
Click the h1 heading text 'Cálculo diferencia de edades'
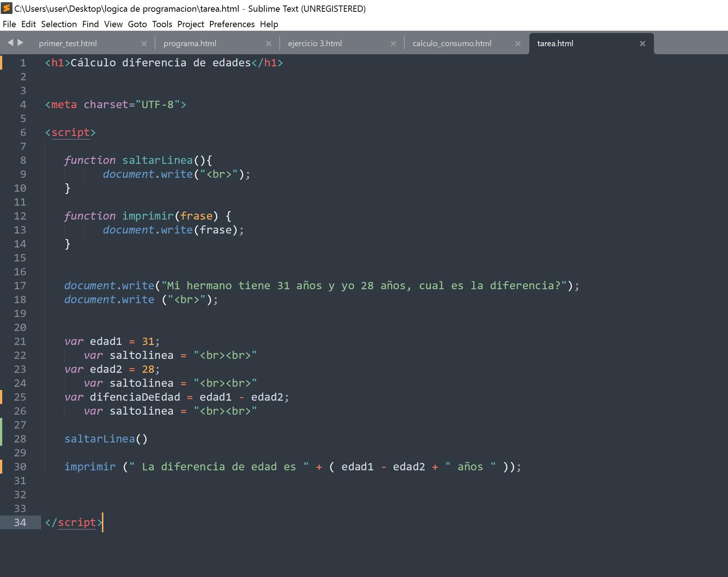click(x=161, y=63)
